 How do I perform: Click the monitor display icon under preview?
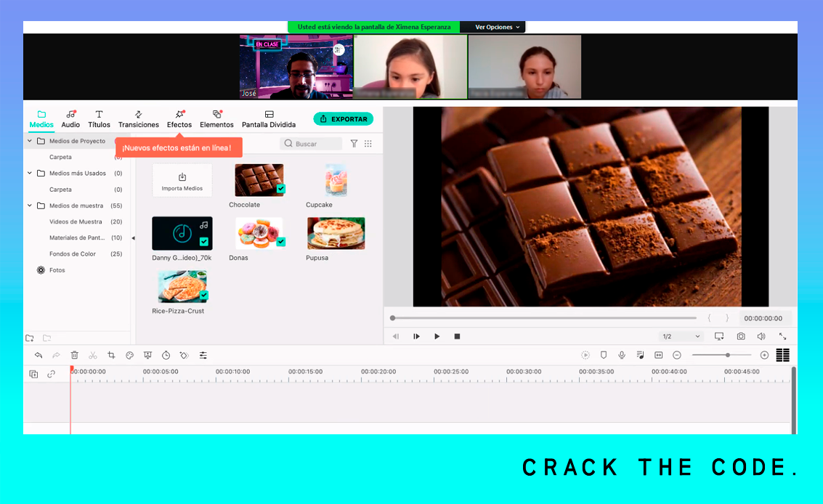coord(719,336)
